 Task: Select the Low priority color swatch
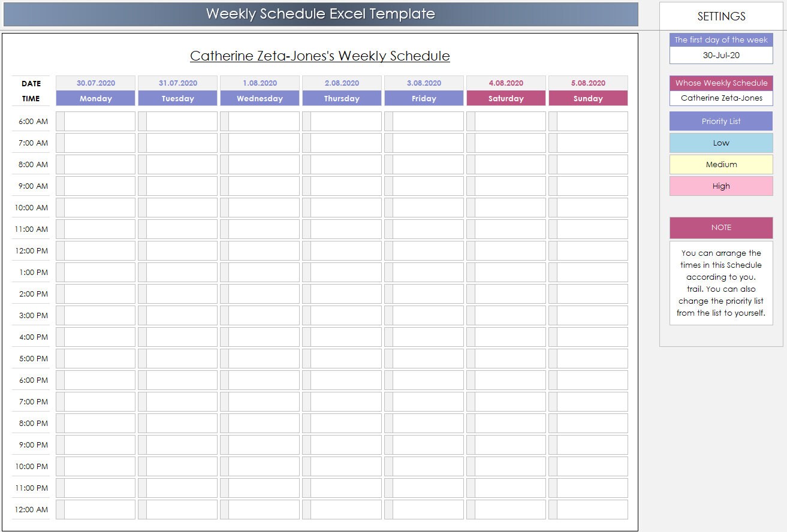click(721, 143)
